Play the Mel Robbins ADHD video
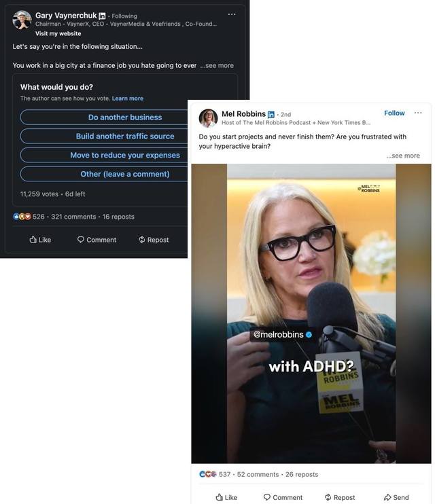 coord(311,314)
